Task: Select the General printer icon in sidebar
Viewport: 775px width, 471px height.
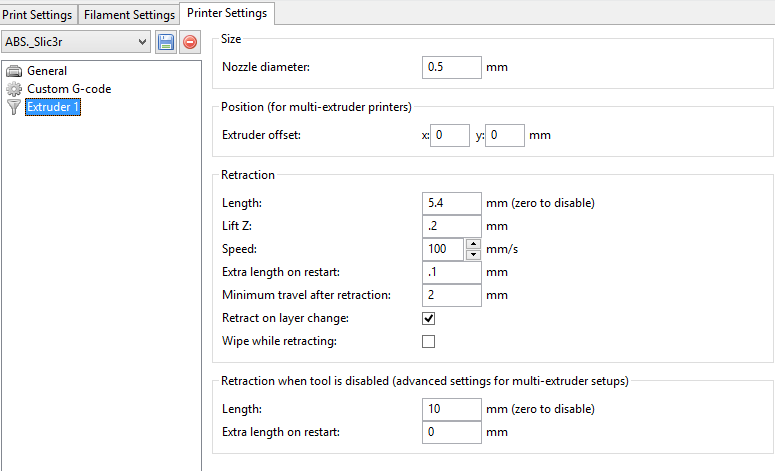Action: tap(14, 71)
